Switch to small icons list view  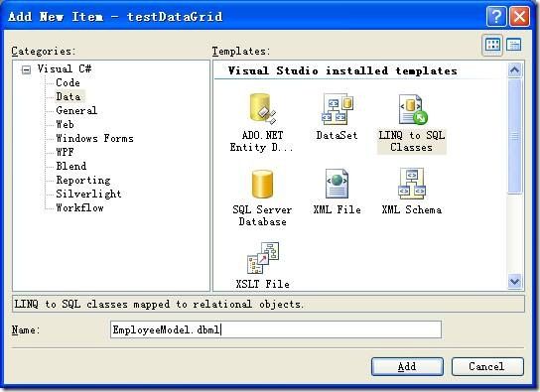[513, 45]
